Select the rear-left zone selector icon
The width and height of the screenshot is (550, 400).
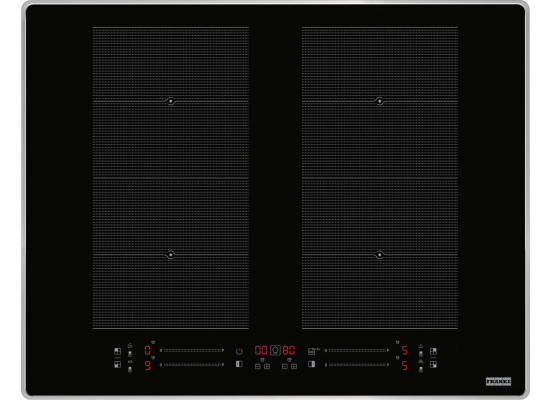pyautogui.click(x=118, y=351)
